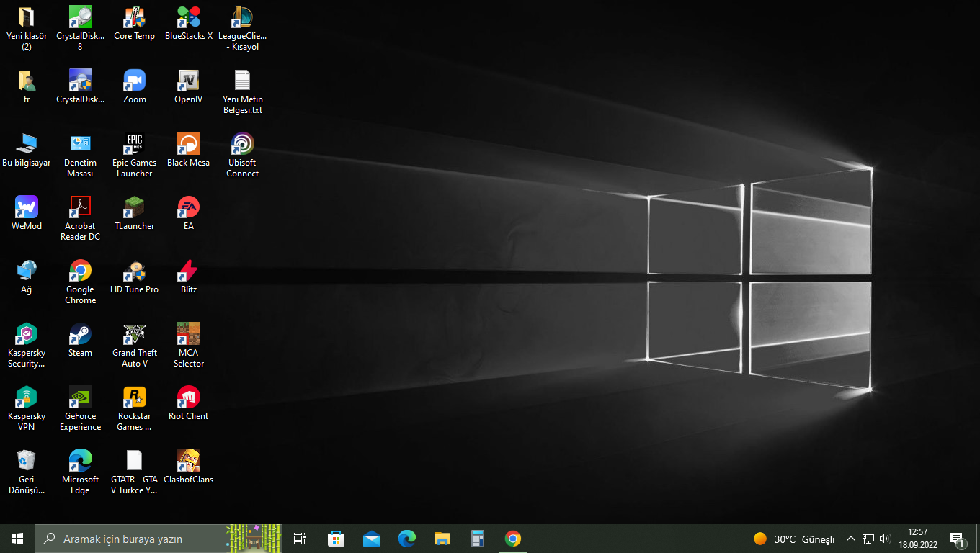Expand hidden system tray icons
This screenshot has height=553, width=980.
(851, 539)
